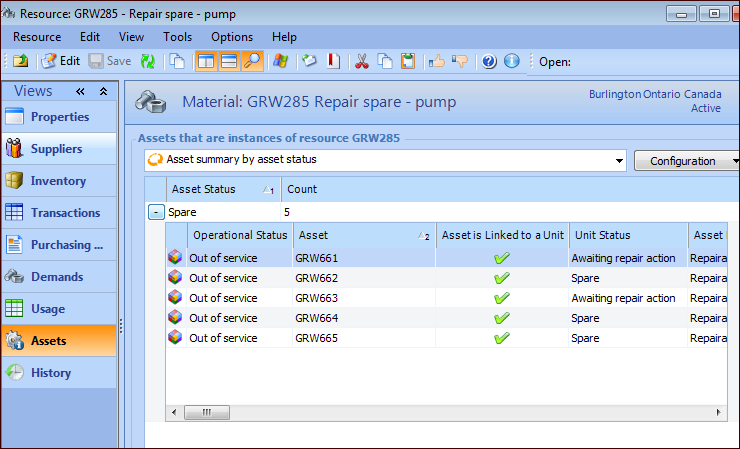Click the Edit button in toolbar
This screenshot has width=740, height=449.
point(60,61)
